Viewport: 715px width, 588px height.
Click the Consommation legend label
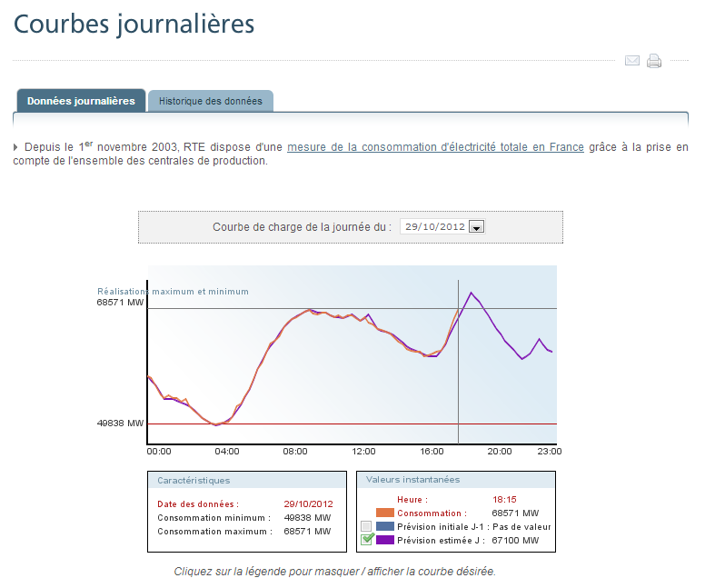point(432,513)
